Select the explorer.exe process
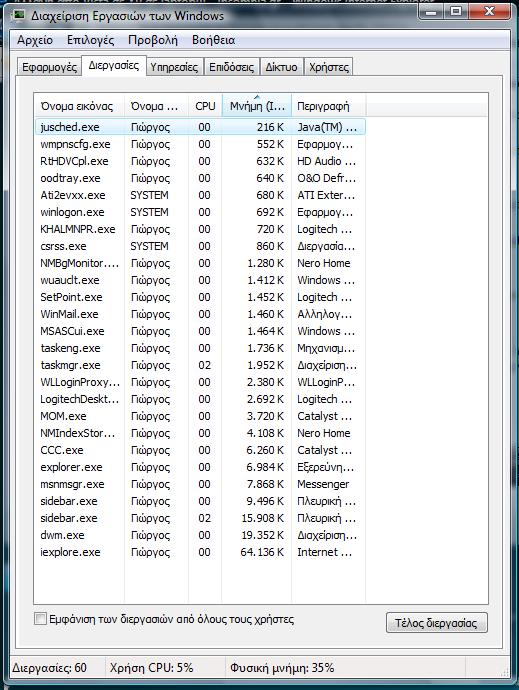519x690 pixels. pyautogui.click(x=200, y=467)
